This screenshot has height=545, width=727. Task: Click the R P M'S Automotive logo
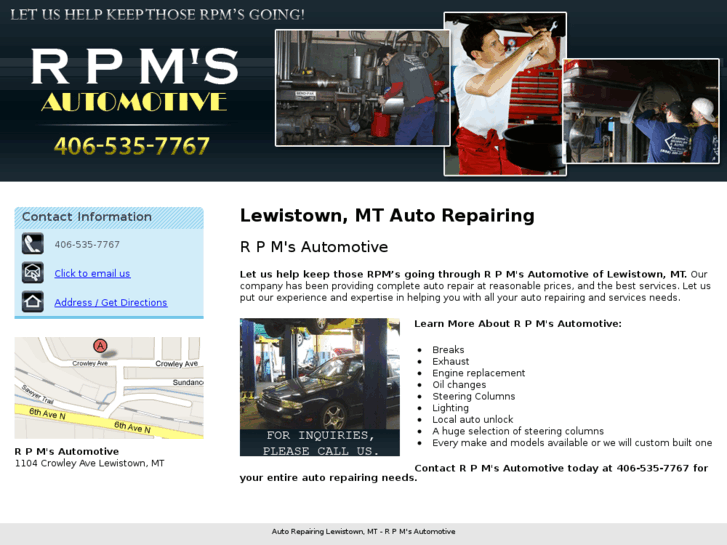point(134,80)
